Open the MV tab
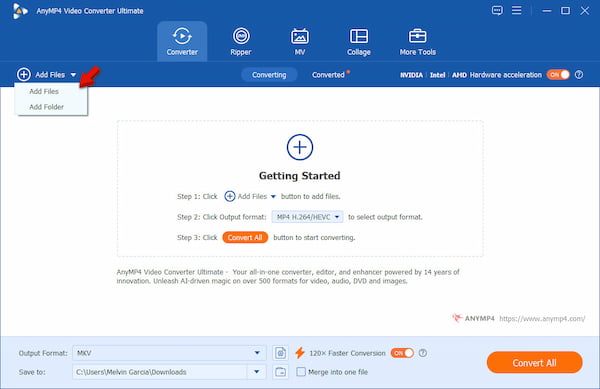Viewport: 600px width, 389px height. (300, 41)
